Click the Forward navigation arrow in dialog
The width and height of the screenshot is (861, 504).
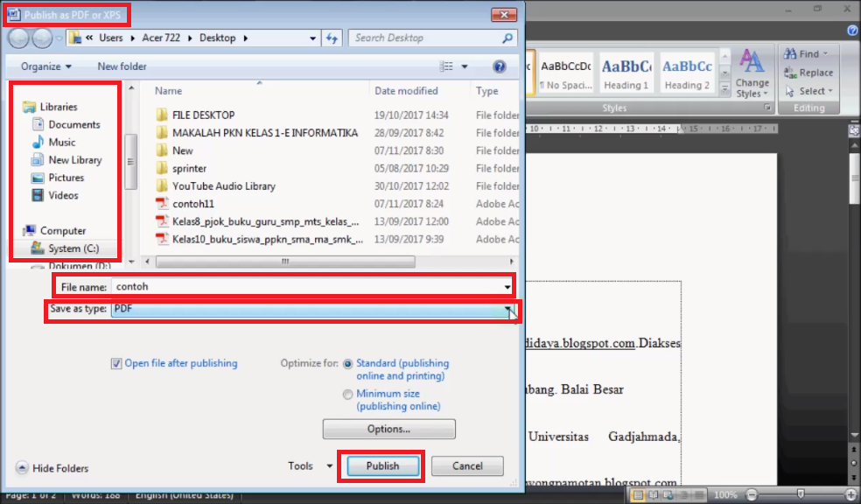coord(42,38)
